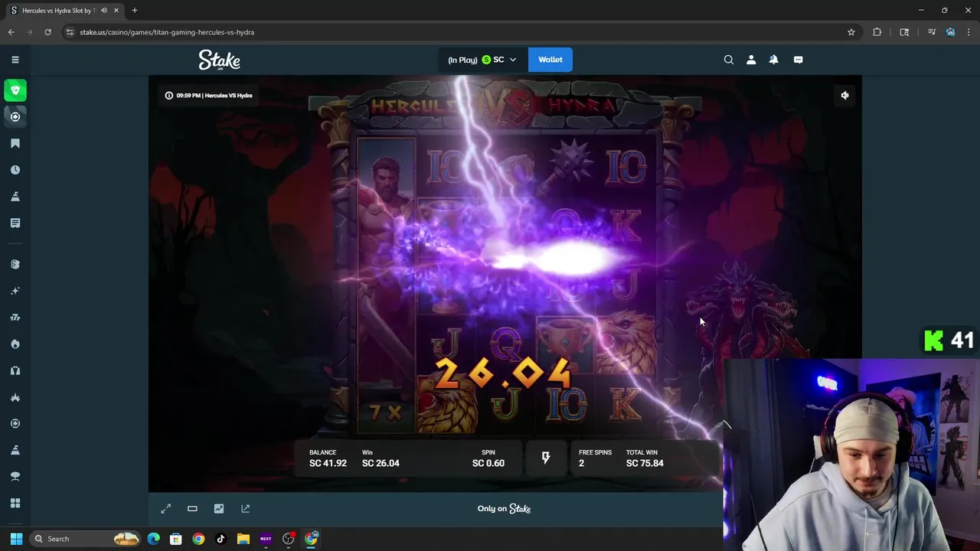Open game in popout window icon
The image size is (980, 551).
click(x=245, y=508)
